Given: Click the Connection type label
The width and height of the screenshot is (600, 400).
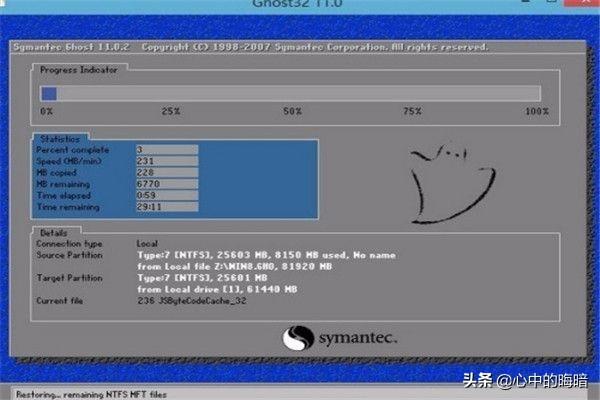Looking at the screenshot, I should [69, 244].
